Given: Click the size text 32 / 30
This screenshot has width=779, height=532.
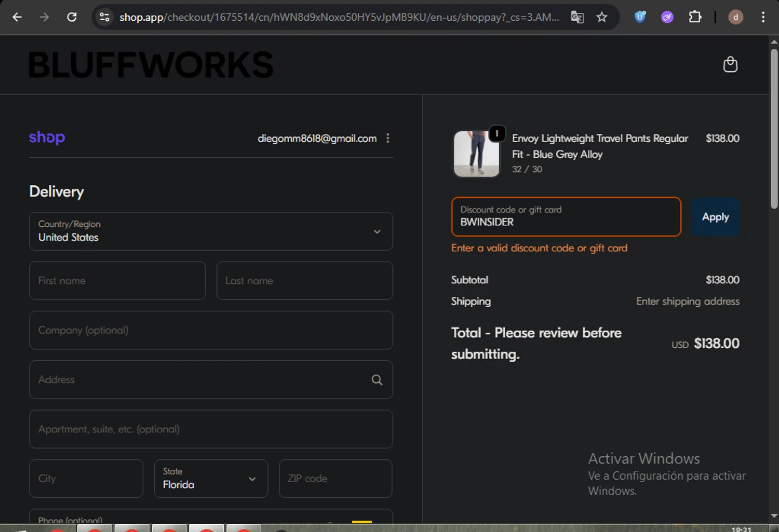Looking at the screenshot, I should (x=527, y=169).
